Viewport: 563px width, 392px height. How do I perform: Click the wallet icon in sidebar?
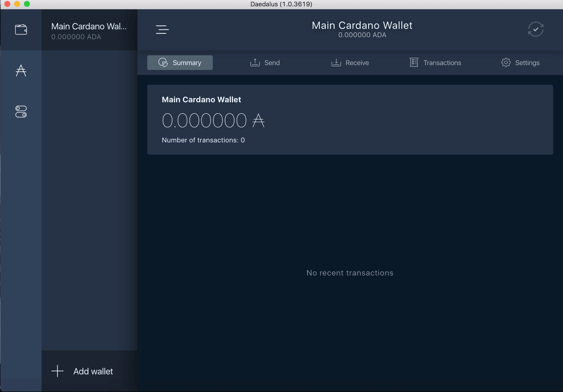[21, 29]
